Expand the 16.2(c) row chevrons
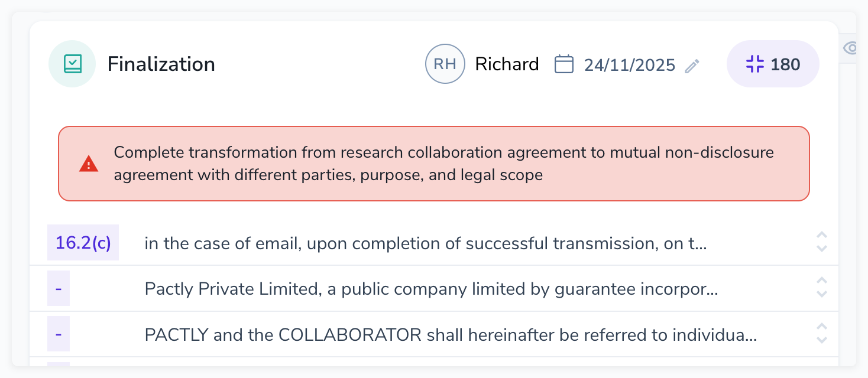Screen dimensions: 868x378 pos(821,242)
